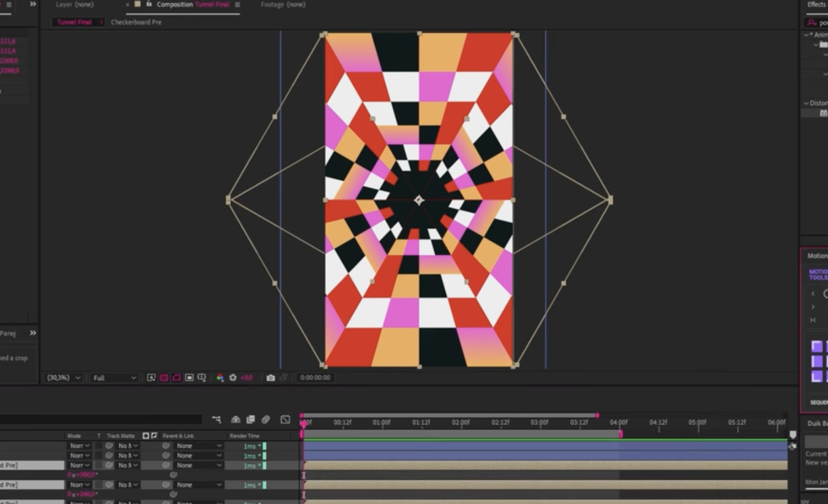Open Fast Previews options in viewer footer

(151, 378)
